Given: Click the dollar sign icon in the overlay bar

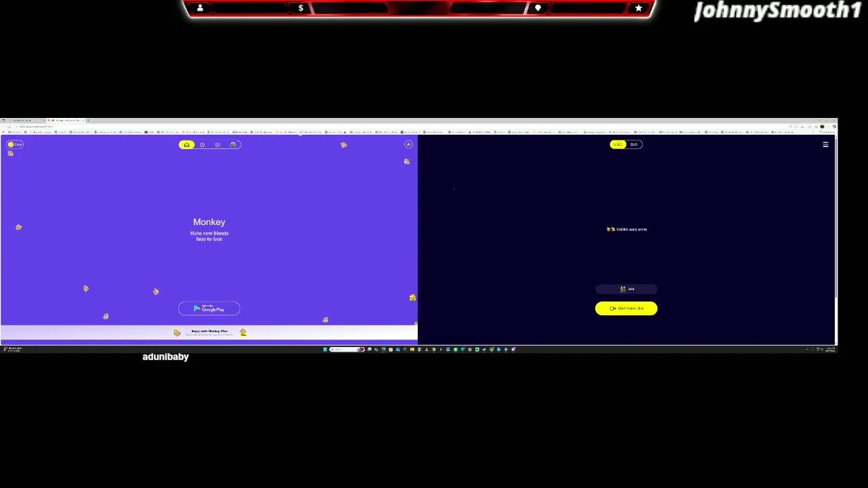Looking at the screenshot, I should [x=300, y=8].
